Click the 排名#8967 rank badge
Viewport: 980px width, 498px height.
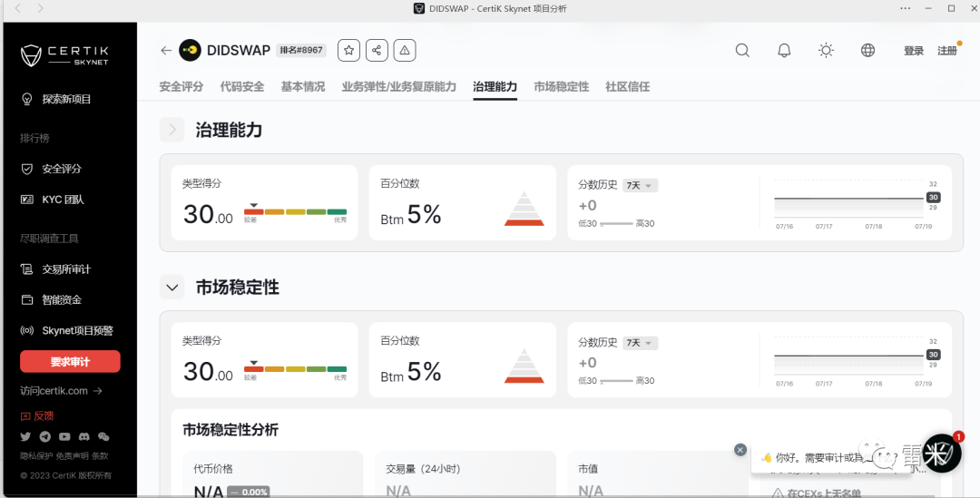[x=301, y=50]
